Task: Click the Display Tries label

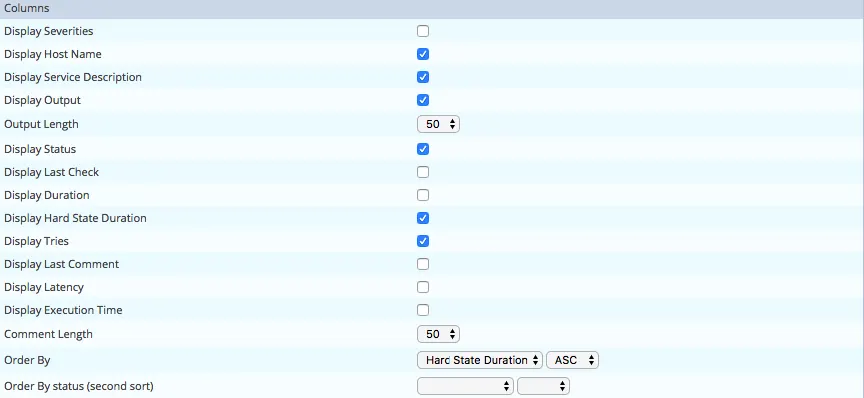Action: pyautogui.click(x=36, y=241)
